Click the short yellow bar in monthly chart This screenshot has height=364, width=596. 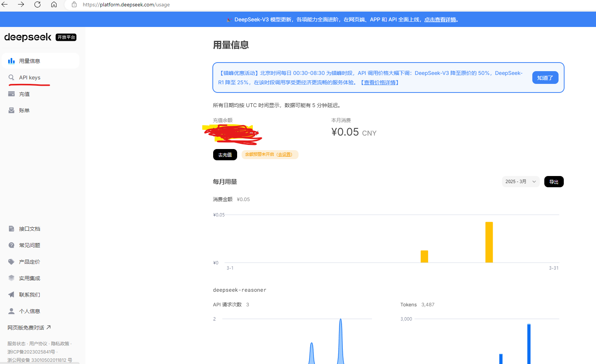(x=424, y=257)
